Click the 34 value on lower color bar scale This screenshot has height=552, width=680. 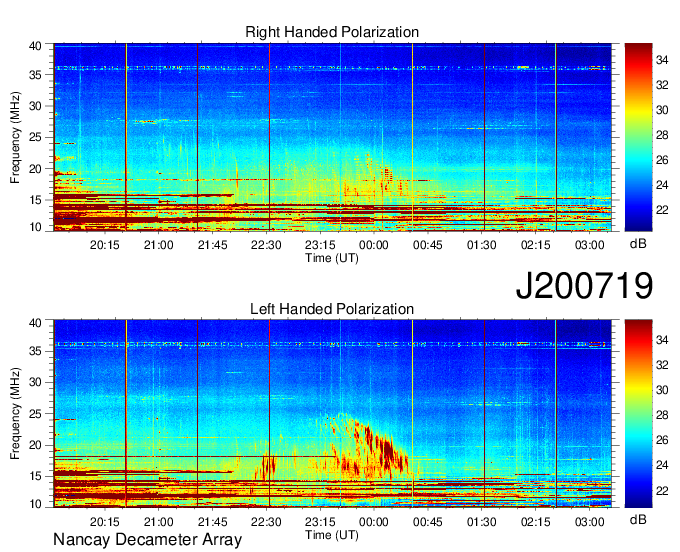(x=662, y=340)
